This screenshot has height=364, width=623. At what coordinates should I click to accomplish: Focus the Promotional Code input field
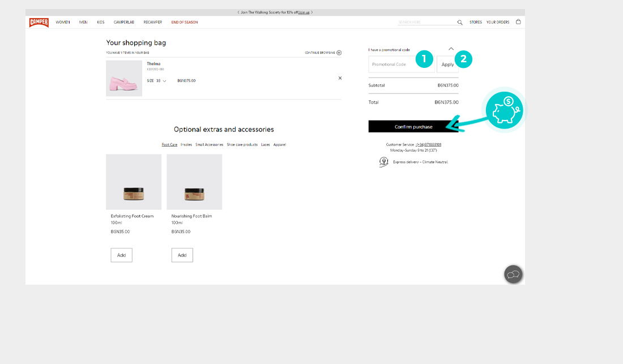pos(402,65)
